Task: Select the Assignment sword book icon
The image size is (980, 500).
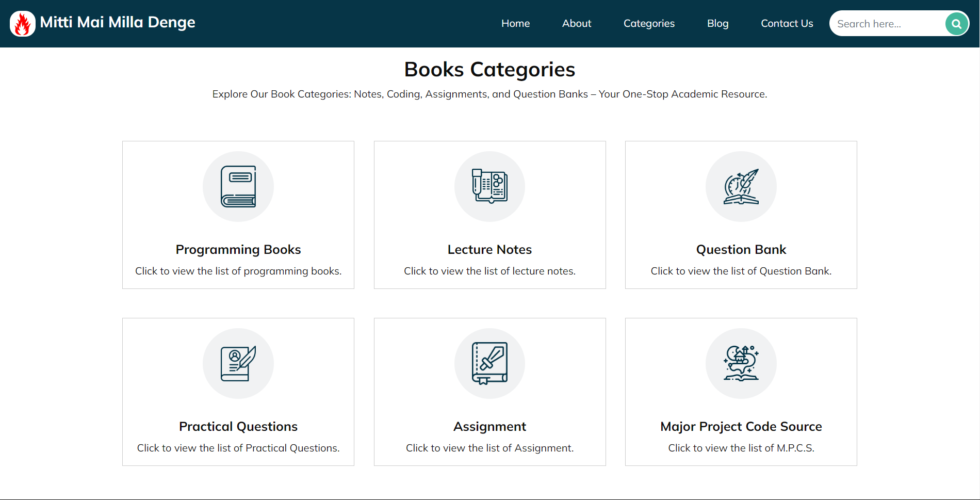Action: tap(489, 363)
